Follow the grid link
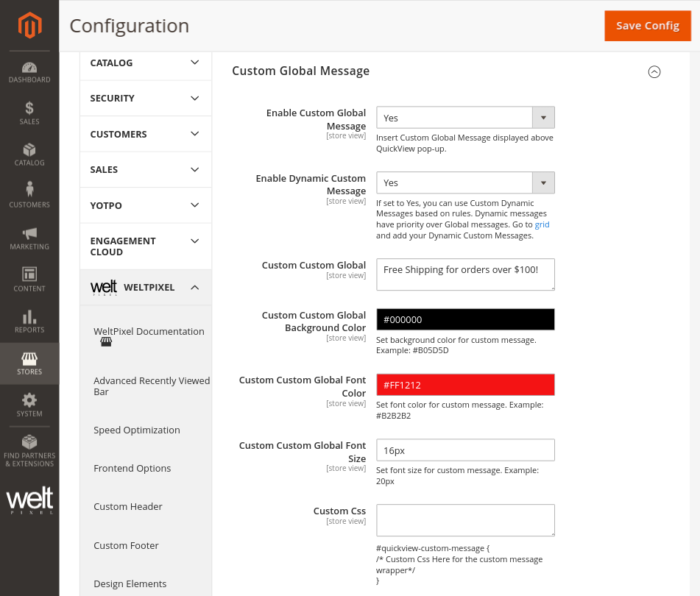The width and height of the screenshot is (700, 596). coord(542,224)
